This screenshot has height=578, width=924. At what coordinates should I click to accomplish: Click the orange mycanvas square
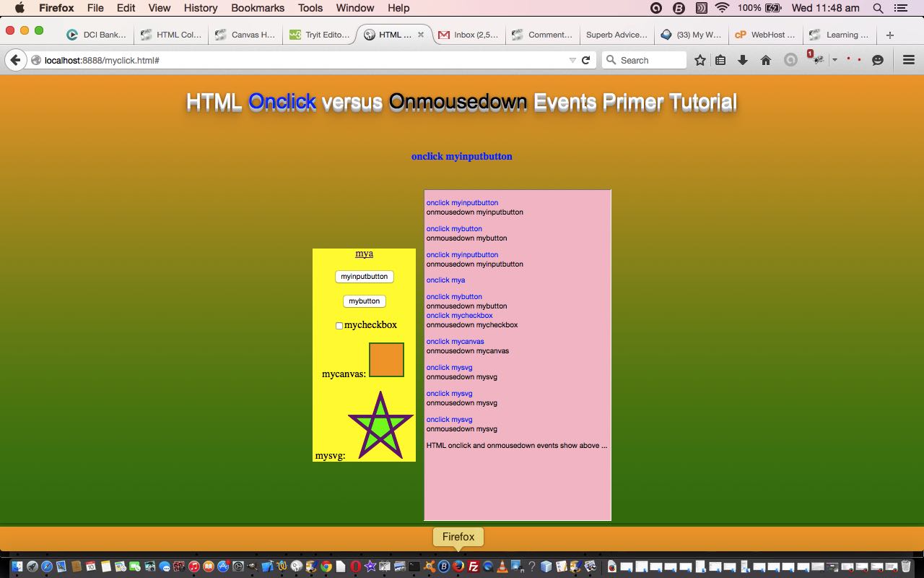[386, 360]
